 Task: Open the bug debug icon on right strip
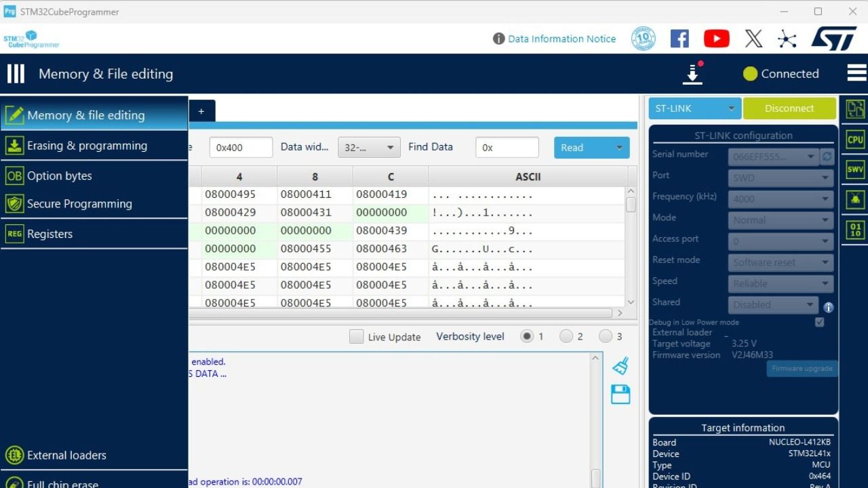point(855,199)
